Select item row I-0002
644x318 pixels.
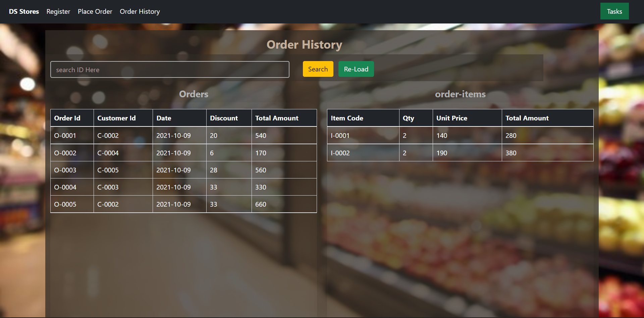point(460,153)
